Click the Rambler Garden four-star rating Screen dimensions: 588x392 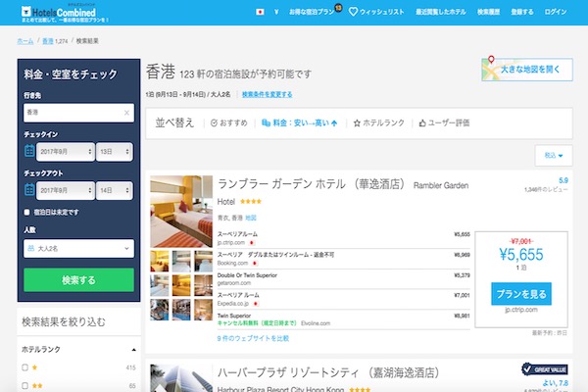[x=251, y=202]
